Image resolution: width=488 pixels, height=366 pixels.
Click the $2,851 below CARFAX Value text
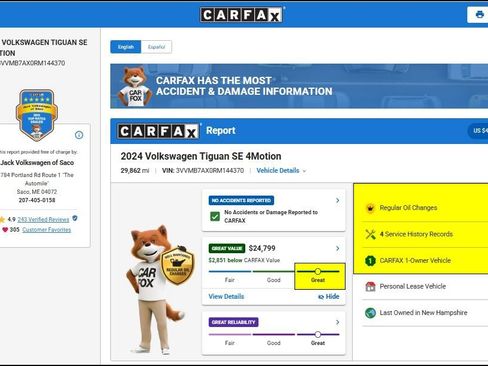244,260
